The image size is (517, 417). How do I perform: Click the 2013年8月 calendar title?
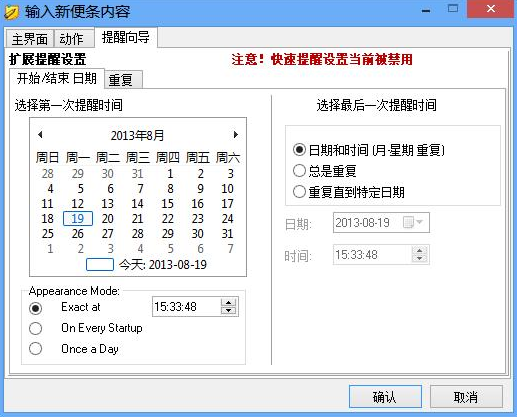click(137, 135)
